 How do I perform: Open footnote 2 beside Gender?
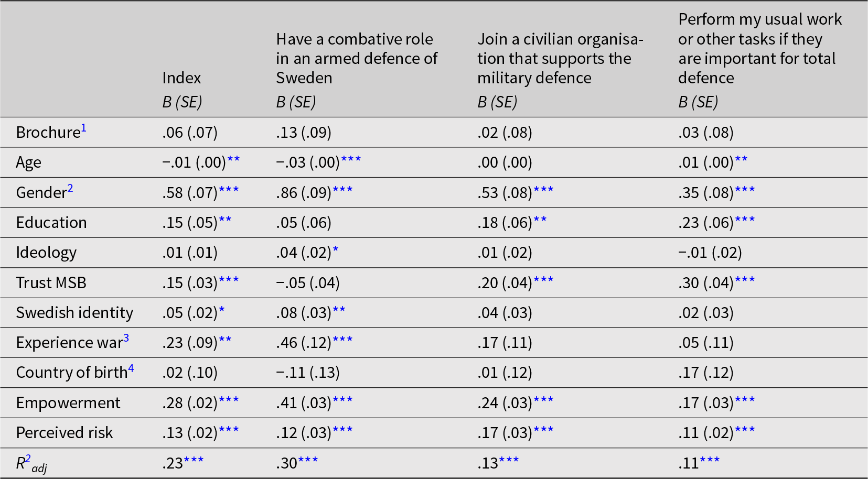coord(70,188)
